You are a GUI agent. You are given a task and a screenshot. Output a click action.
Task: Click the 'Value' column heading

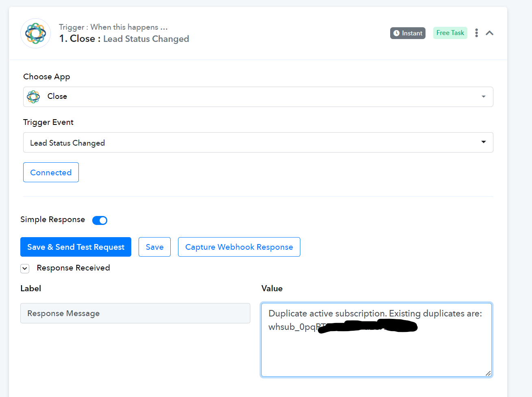[272, 288]
